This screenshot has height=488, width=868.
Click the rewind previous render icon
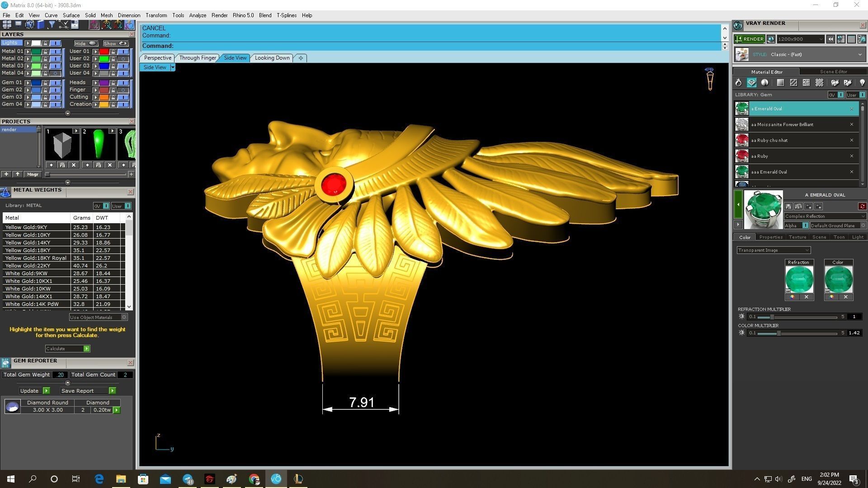coord(830,39)
